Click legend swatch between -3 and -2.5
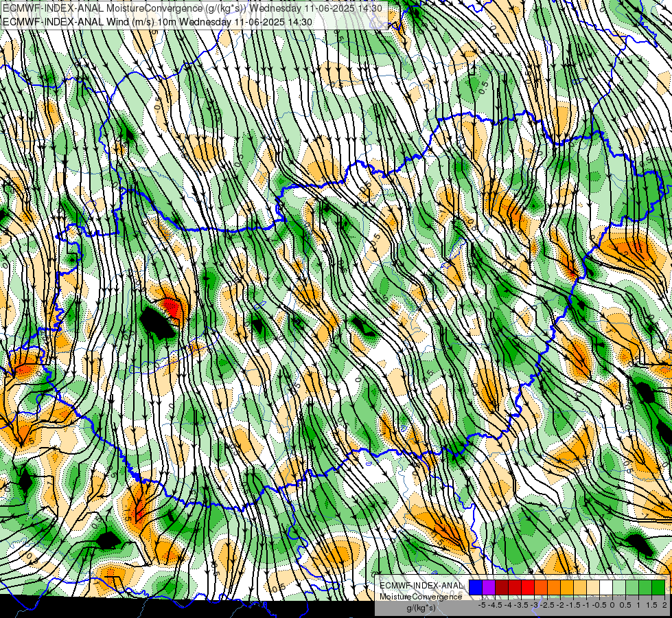The width and height of the screenshot is (672, 618). pos(541,587)
